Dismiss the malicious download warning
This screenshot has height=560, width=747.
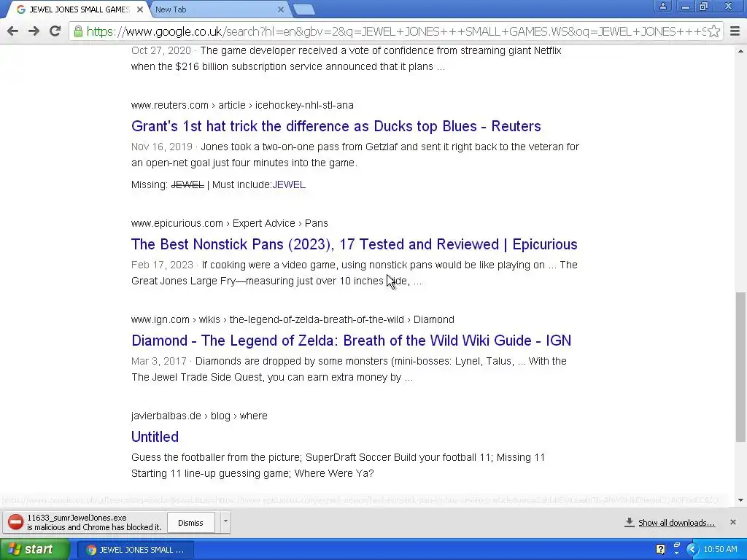(190, 523)
